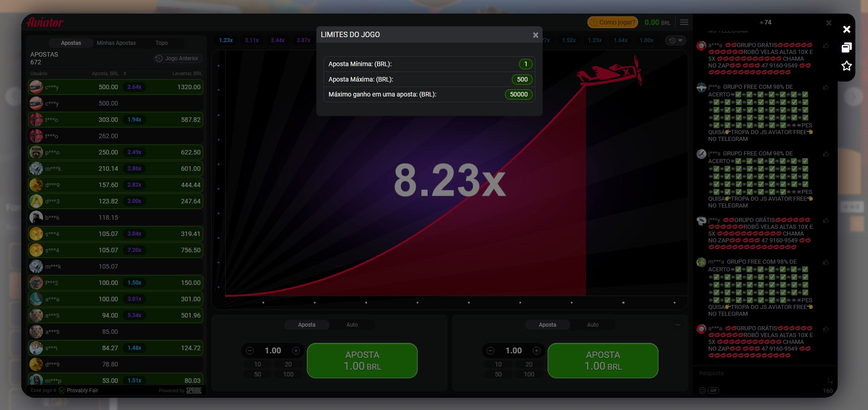Select quick bet 20 in left panel

coord(288,364)
